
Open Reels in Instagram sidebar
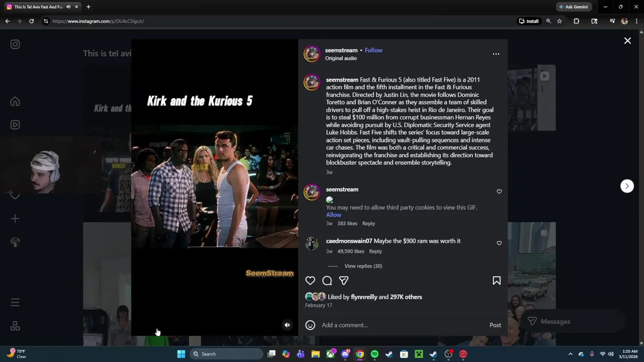point(15,125)
